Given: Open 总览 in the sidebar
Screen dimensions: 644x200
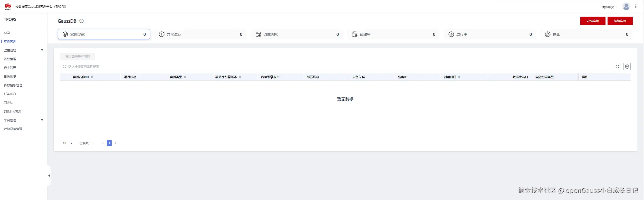Looking at the screenshot, I should click(7, 33).
